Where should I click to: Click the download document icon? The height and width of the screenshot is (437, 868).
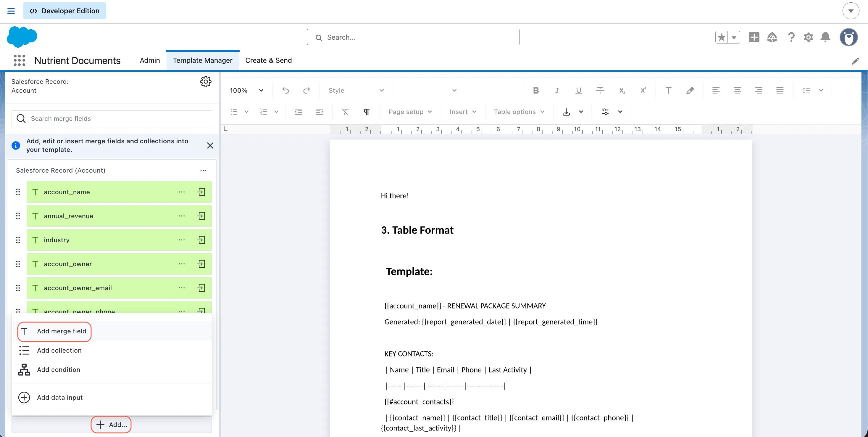pyautogui.click(x=566, y=112)
